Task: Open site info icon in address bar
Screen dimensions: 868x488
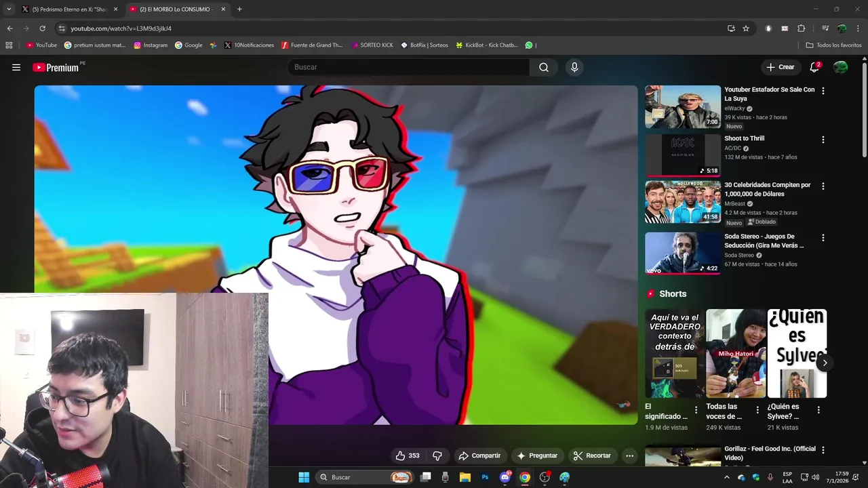Action: pyautogui.click(x=62, y=28)
